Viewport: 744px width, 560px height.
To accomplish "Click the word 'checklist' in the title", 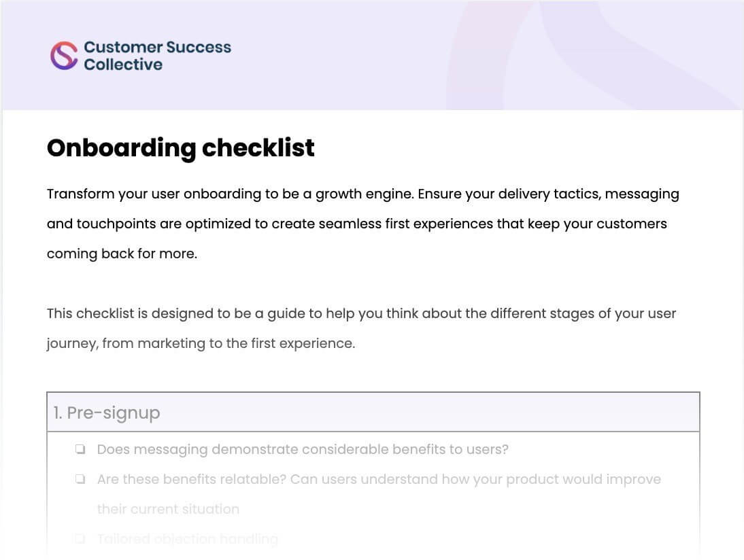I will (x=258, y=147).
